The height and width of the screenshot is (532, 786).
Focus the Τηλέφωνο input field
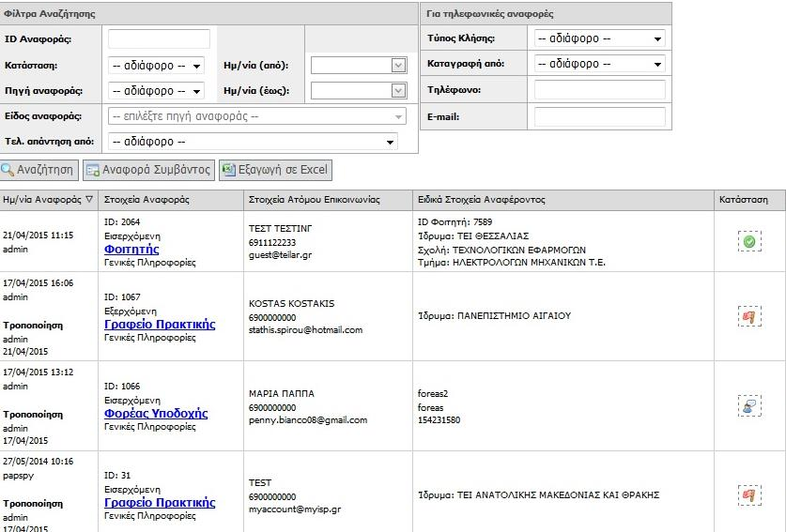(x=599, y=90)
